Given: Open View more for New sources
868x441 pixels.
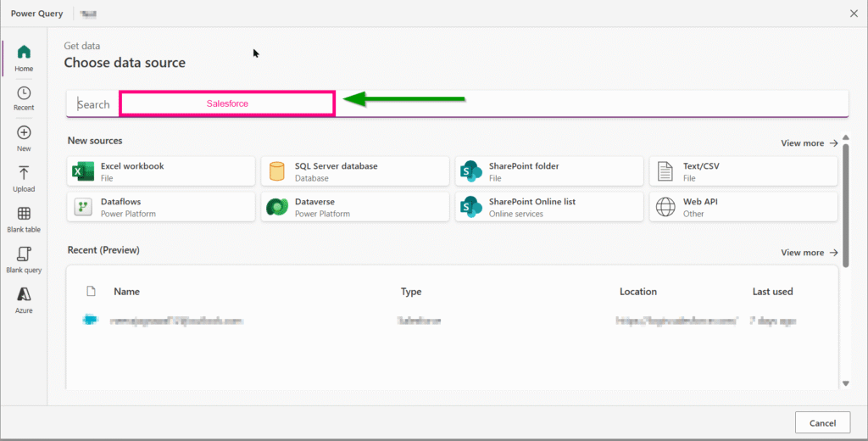Looking at the screenshot, I should [x=810, y=143].
